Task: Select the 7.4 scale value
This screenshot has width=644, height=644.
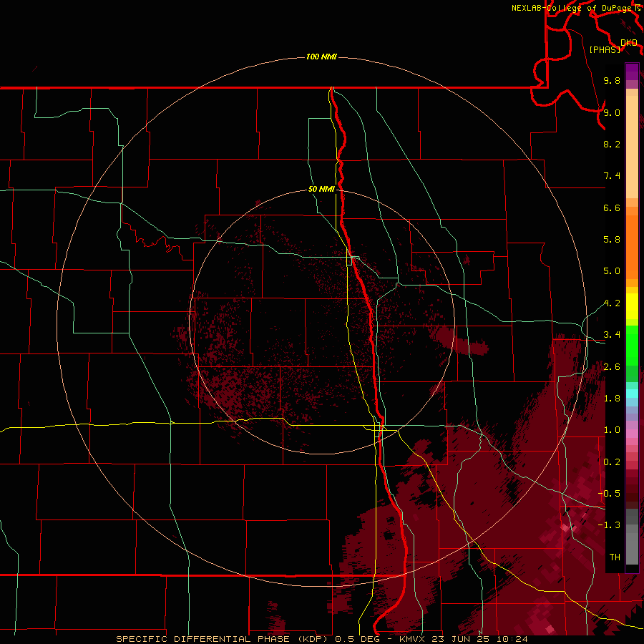Action: click(612, 176)
